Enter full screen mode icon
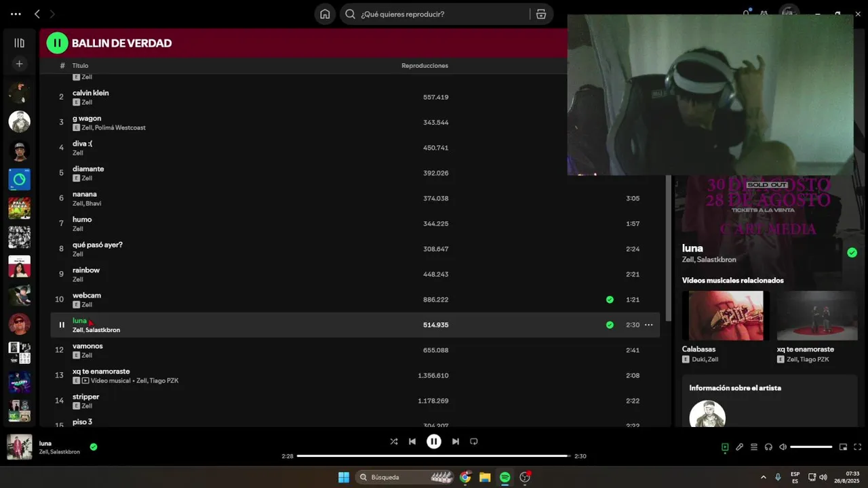This screenshot has height=488, width=868. pos(858,447)
